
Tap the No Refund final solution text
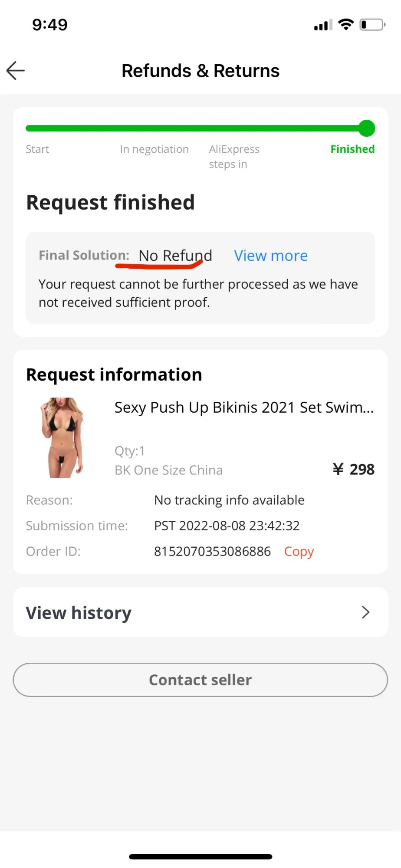coord(175,256)
